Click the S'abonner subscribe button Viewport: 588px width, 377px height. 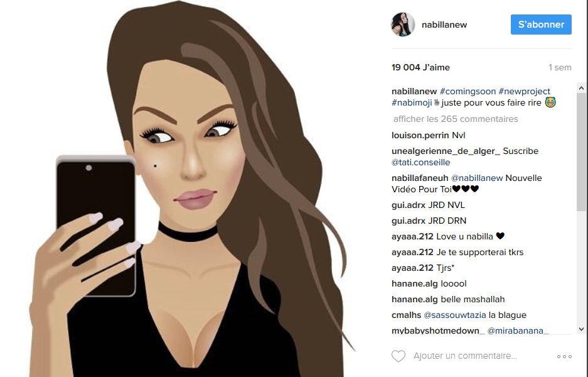point(541,25)
